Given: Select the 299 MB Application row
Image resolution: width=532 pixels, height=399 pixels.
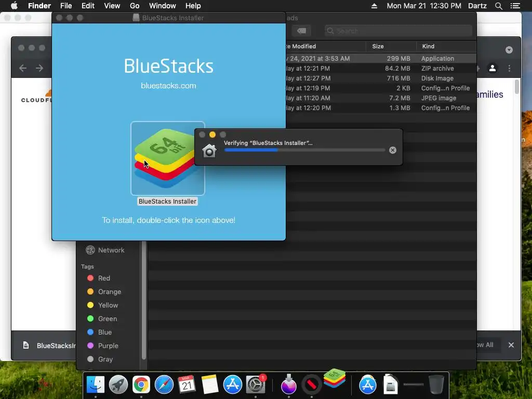Looking at the screenshot, I should coord(381,58).
